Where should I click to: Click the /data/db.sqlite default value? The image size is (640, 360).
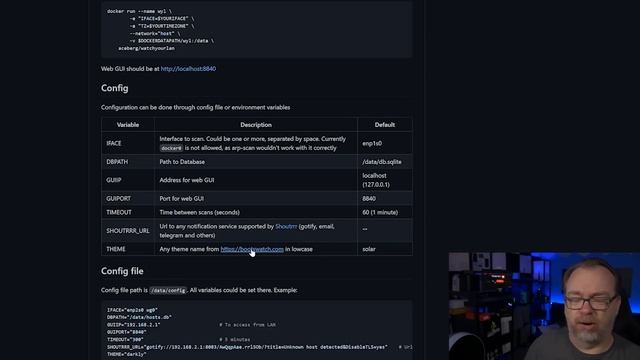click(x=382, y=162)
